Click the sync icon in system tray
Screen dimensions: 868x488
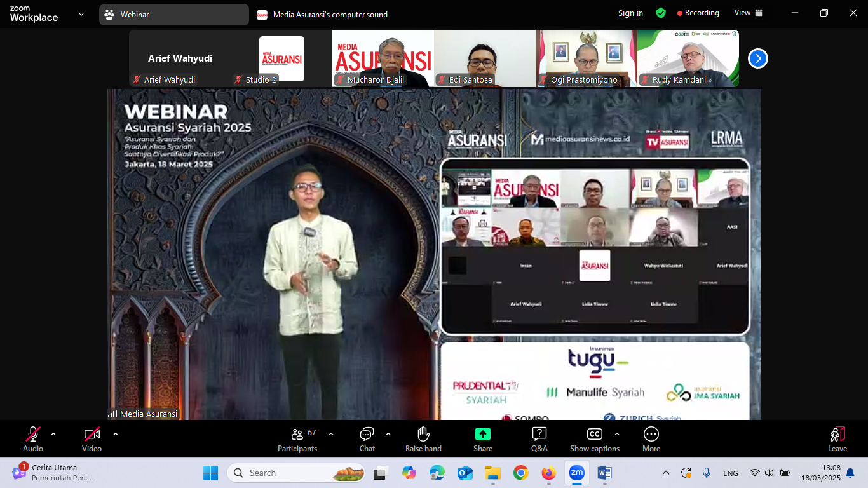[686, 473]
